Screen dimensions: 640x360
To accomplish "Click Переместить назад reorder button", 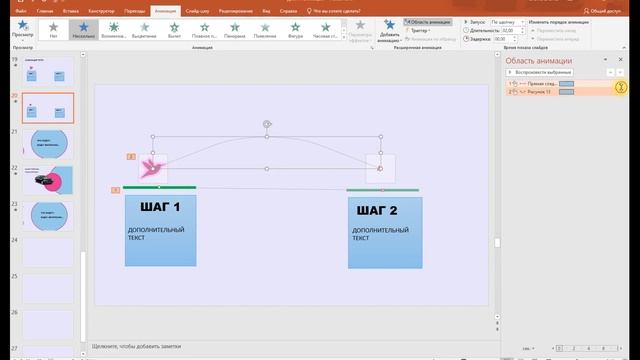I will point(554,31).
